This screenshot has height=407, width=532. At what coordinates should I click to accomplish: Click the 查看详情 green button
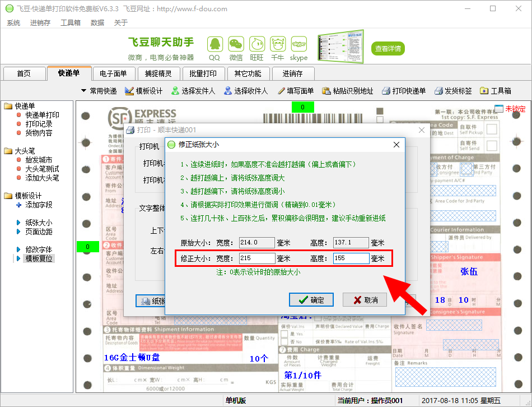(x=388, y=49)
